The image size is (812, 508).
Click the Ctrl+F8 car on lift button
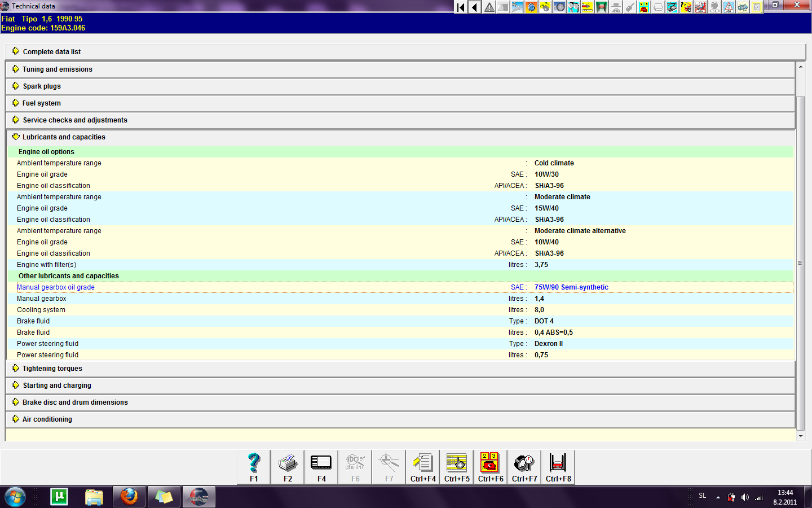coord(558,467)
